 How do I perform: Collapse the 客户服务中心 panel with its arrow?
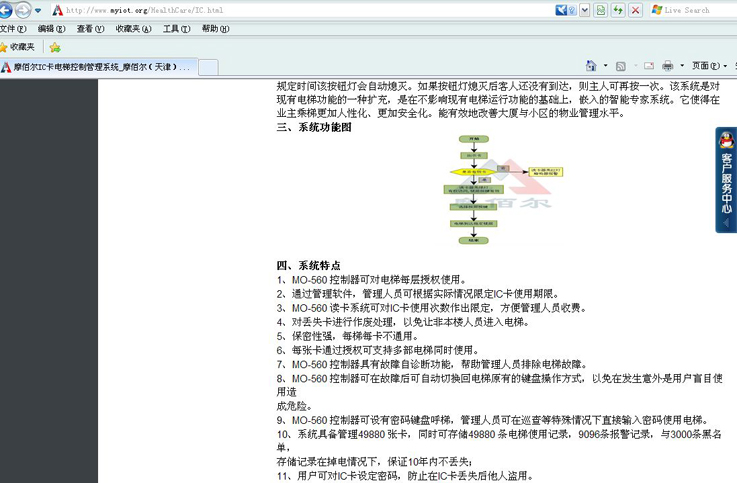(727, 223)
